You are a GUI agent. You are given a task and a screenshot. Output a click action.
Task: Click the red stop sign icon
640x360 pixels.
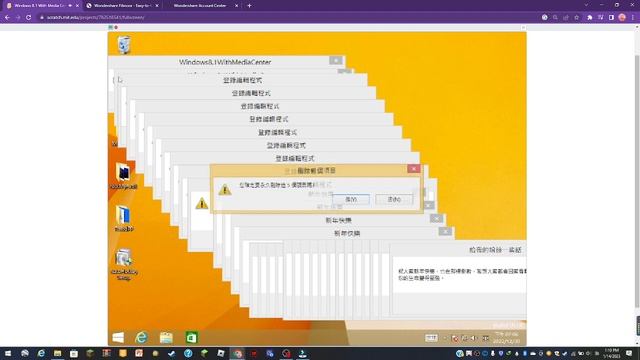click(116, 27)
